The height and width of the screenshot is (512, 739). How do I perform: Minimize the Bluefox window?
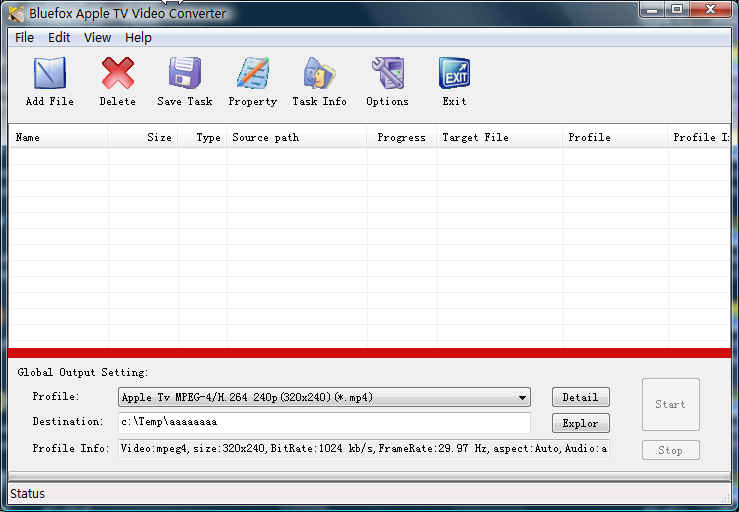click(x=652, y=9)
